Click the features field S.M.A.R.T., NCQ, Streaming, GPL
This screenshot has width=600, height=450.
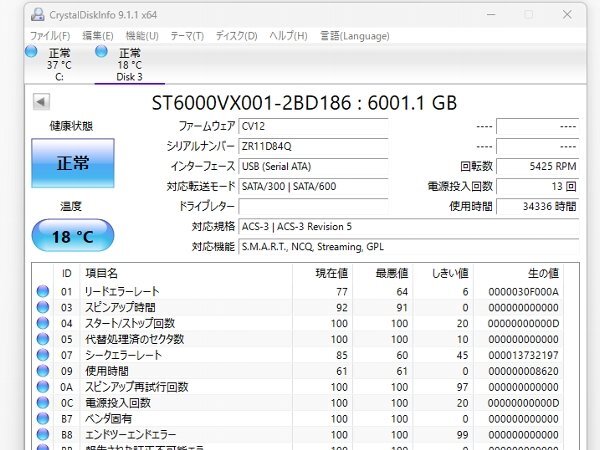409,247
